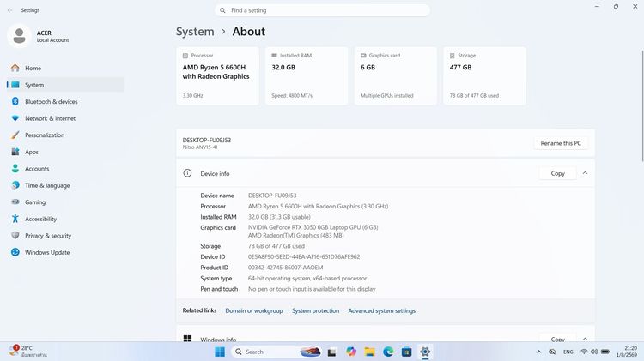Open Microsoft Store from the taskbar
Image resolution: width=644 pixels, height=361 pixels.
(407, 352)
